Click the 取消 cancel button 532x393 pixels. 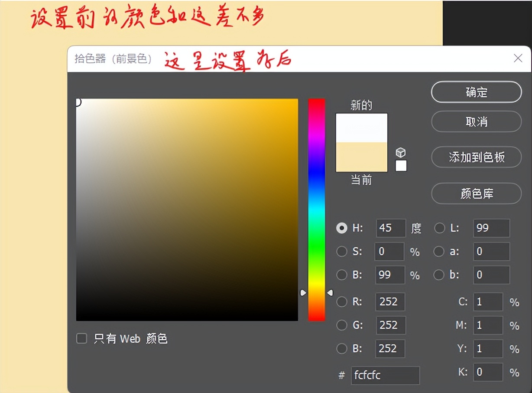476,121
